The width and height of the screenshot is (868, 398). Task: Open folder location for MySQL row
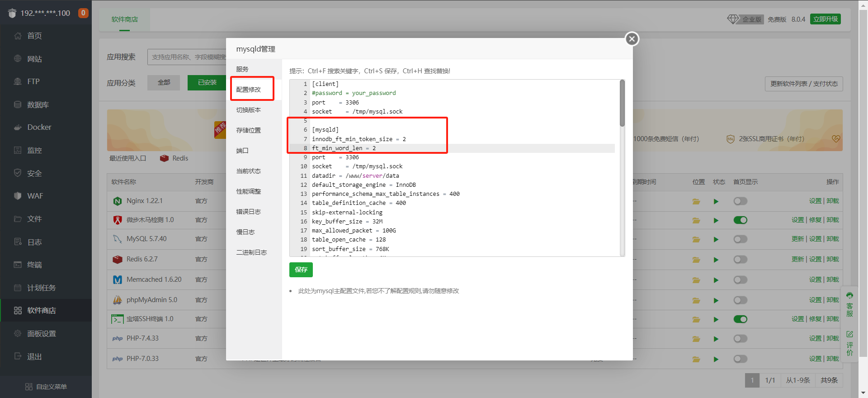696,239
